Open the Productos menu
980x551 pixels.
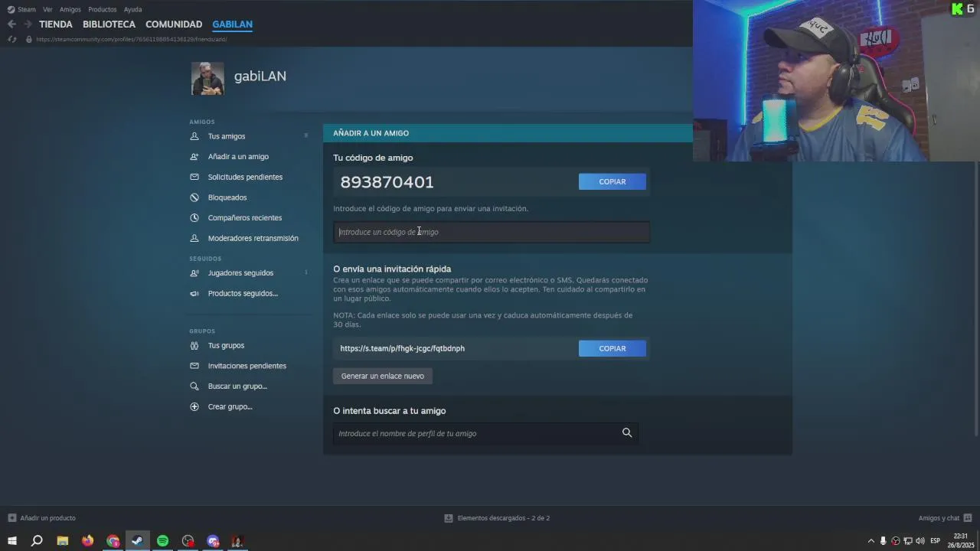(102, 10)
